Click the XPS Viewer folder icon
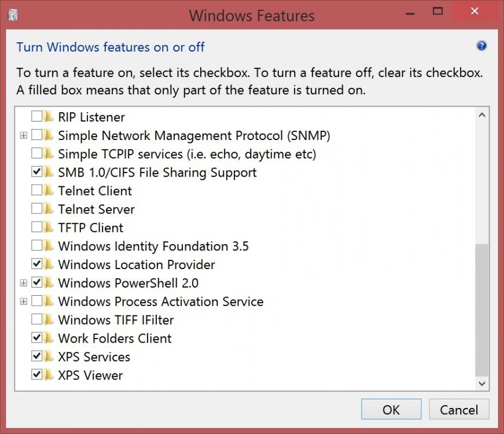 (48, 374)
